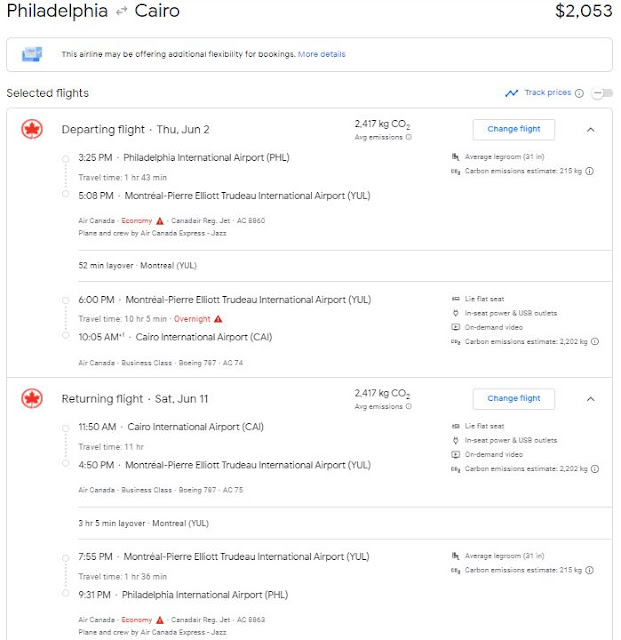Viewport: 621px width, 640px height.
Task: Click the Track prices trend line icon
Action: click(512, 93)
